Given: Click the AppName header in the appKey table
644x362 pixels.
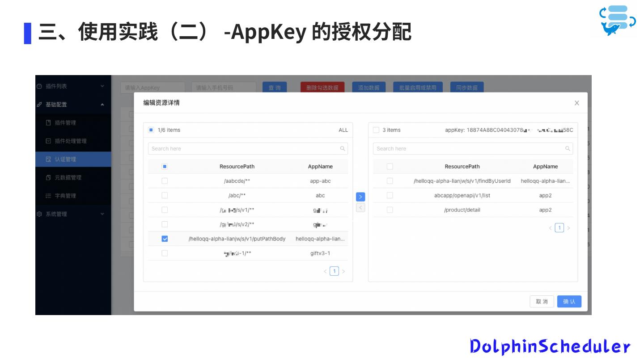Looking at the screenshot, I should click(x=545, y=167).
